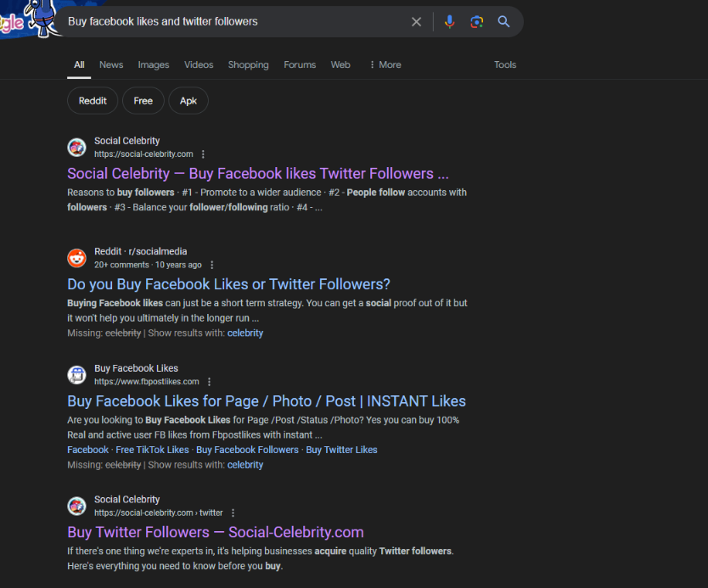Show results with celebrity under fbpostlikes result
Screen dimensions: 708x588
tap(245, 465)
